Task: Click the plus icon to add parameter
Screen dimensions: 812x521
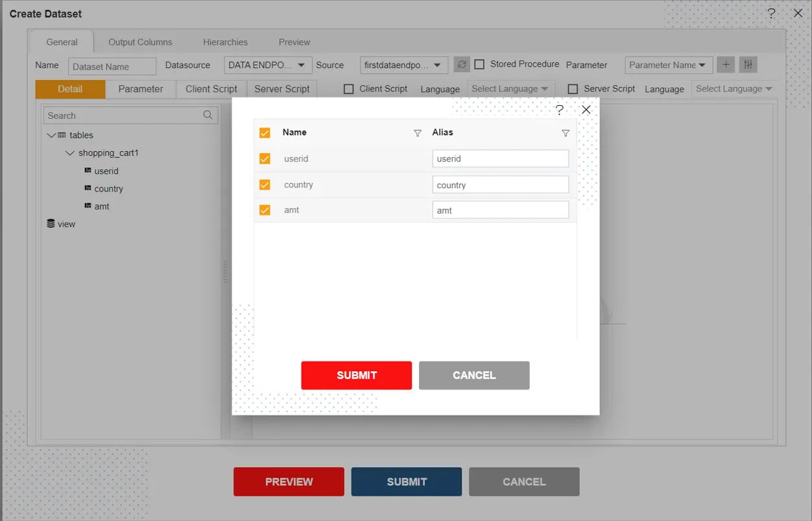Action: pos(726,64)
